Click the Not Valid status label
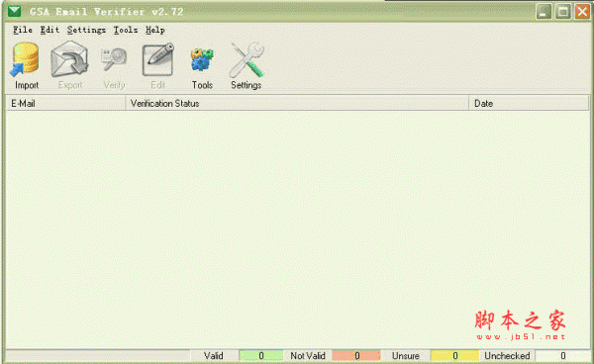 (x=308, y=356)
